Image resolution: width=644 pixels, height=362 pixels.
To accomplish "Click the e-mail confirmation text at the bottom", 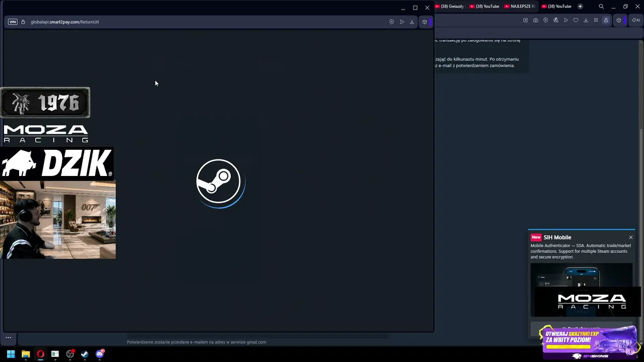I will tap(196, 342).
